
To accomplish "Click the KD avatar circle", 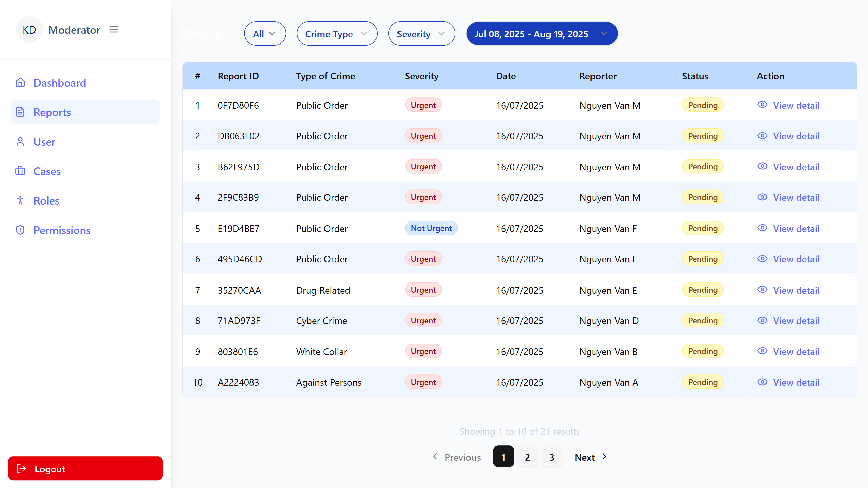I will (29, 29).
